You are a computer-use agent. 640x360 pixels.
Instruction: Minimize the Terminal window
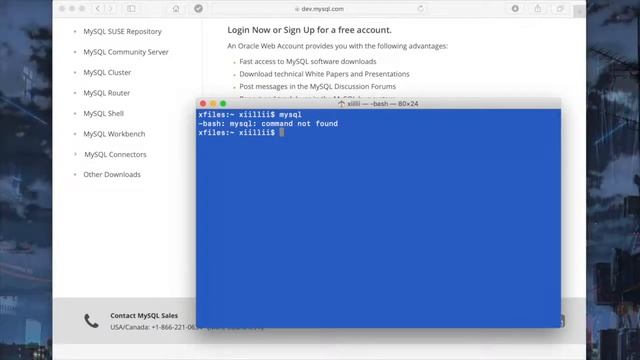pos(213,104)
